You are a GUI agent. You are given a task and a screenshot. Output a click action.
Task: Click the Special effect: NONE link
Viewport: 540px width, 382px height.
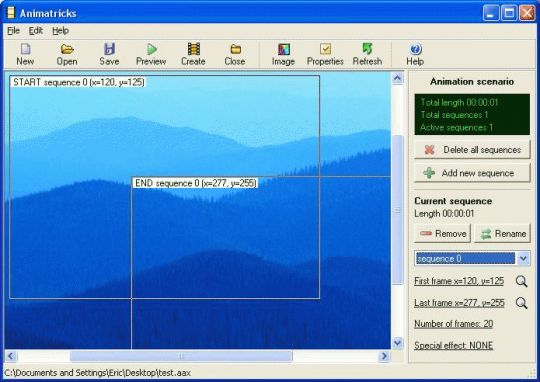[454, 345]
